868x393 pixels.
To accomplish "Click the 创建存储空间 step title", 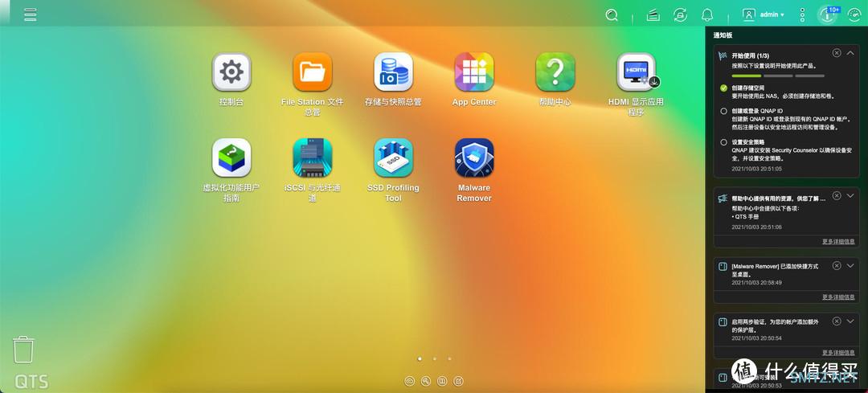I will point(748,88).
